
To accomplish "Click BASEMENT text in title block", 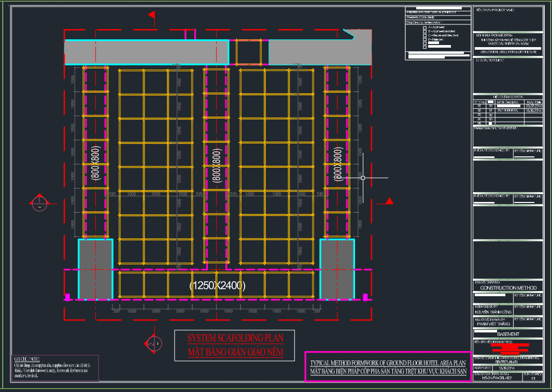I will (508, 334).
